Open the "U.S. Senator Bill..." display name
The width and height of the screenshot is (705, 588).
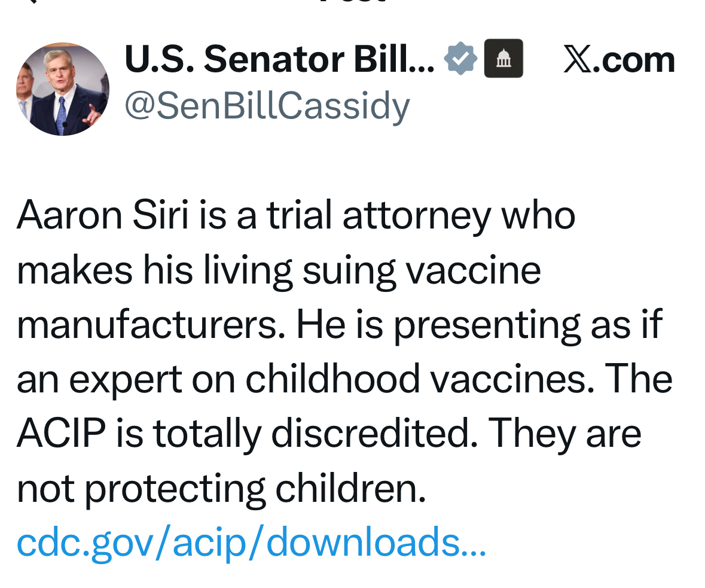(279, 59)
